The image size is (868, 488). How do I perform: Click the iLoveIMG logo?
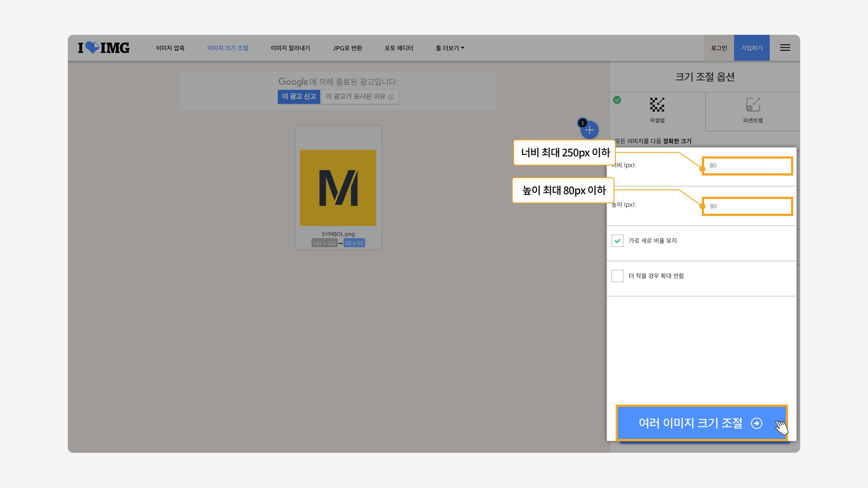pos(104,48)
